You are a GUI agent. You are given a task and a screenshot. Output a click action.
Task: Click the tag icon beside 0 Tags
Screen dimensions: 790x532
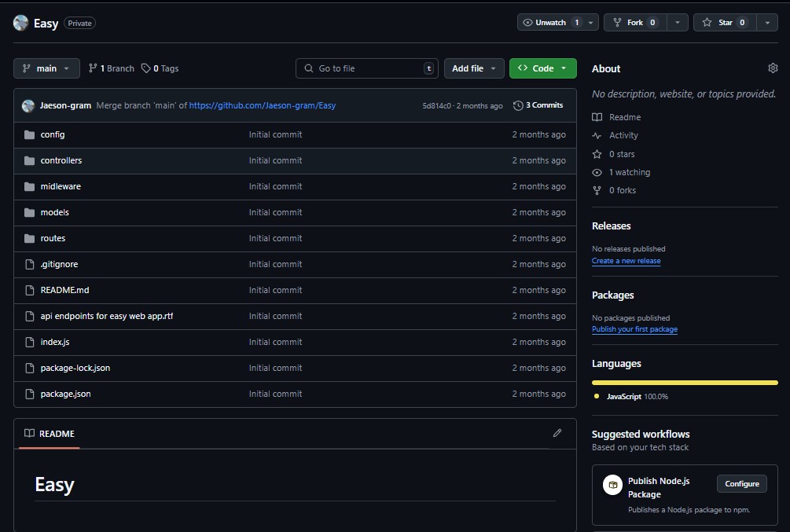coord(145,68)
